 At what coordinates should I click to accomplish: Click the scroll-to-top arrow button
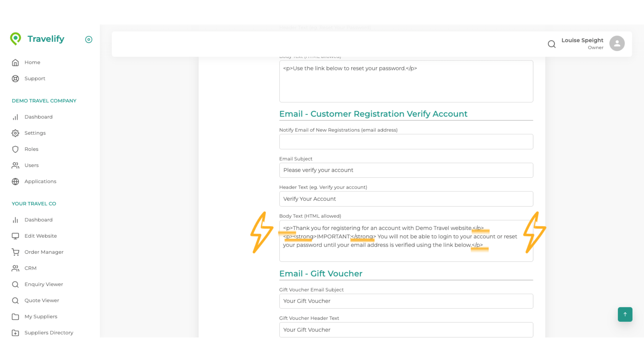[625, 314]
